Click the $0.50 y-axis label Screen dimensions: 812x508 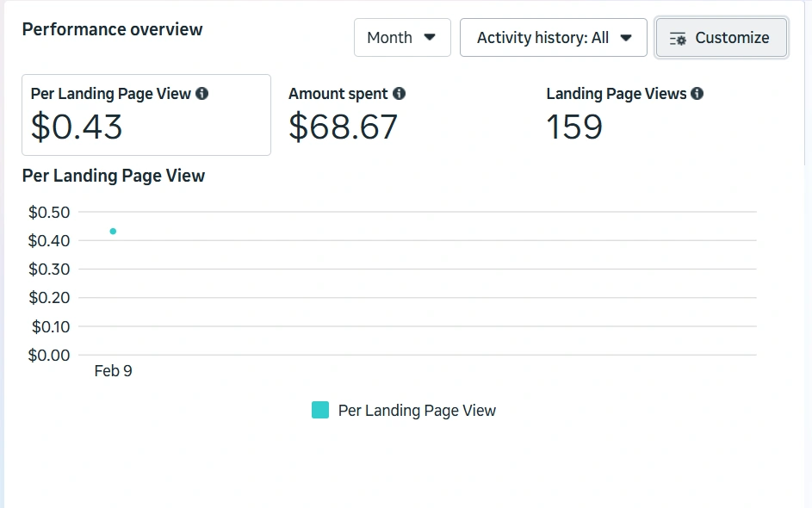click(49, 212)
